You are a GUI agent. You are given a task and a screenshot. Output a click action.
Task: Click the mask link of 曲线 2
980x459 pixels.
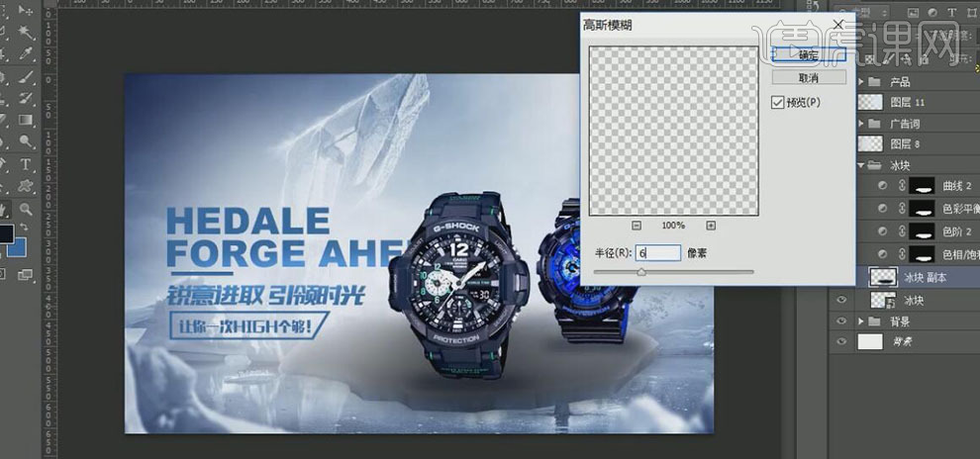901,185
